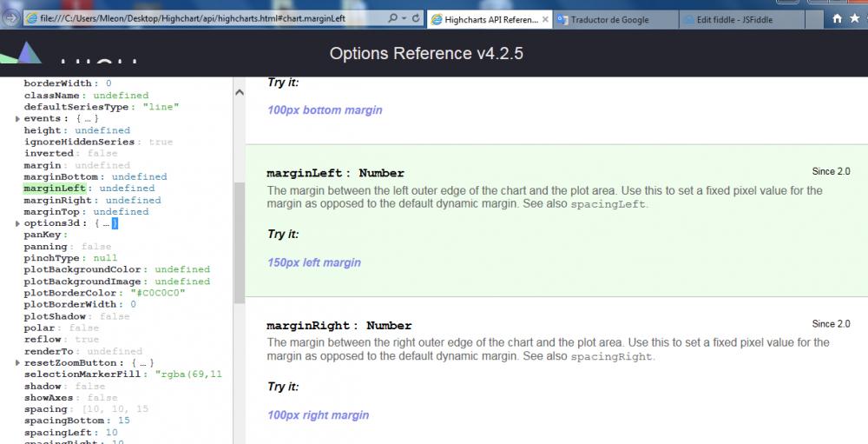Select panning option in sidebar
Screen dimensions: 868x444
[45, 247]
